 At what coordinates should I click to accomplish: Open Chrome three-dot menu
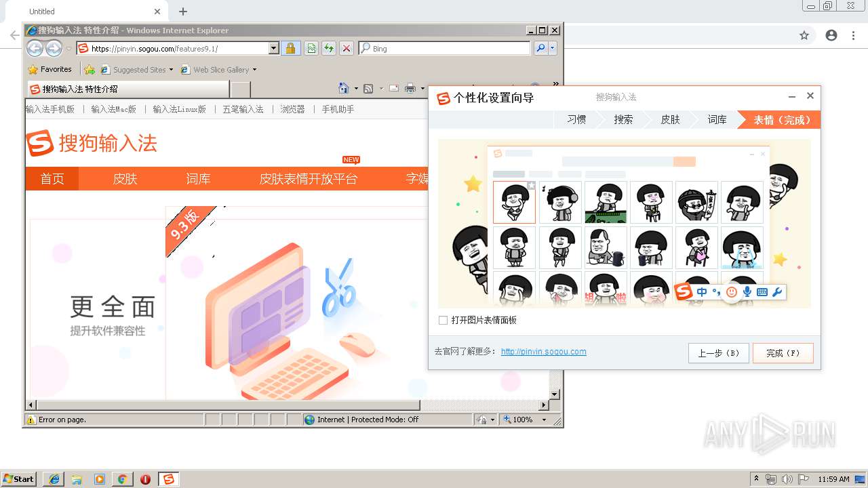tap(854, 35)
